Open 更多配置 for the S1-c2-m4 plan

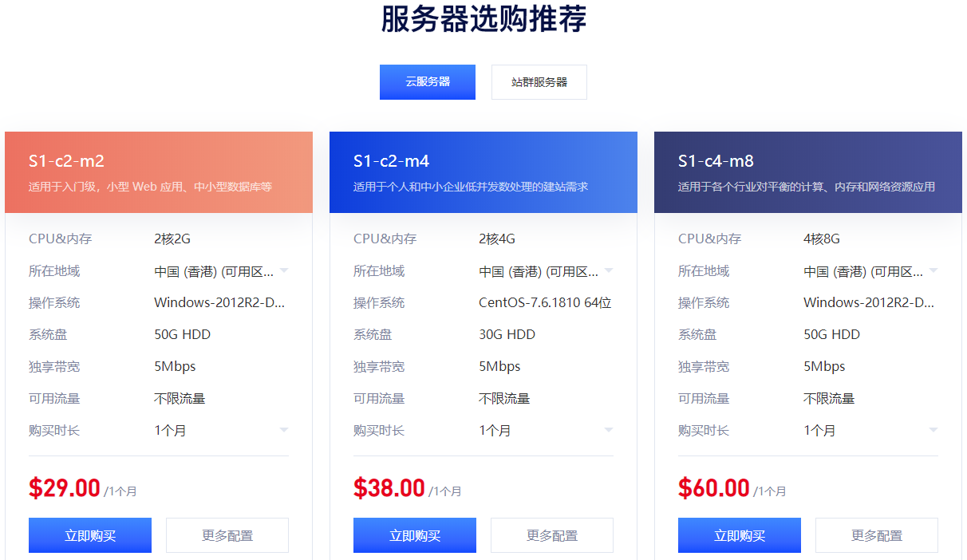tap(551, 534)
